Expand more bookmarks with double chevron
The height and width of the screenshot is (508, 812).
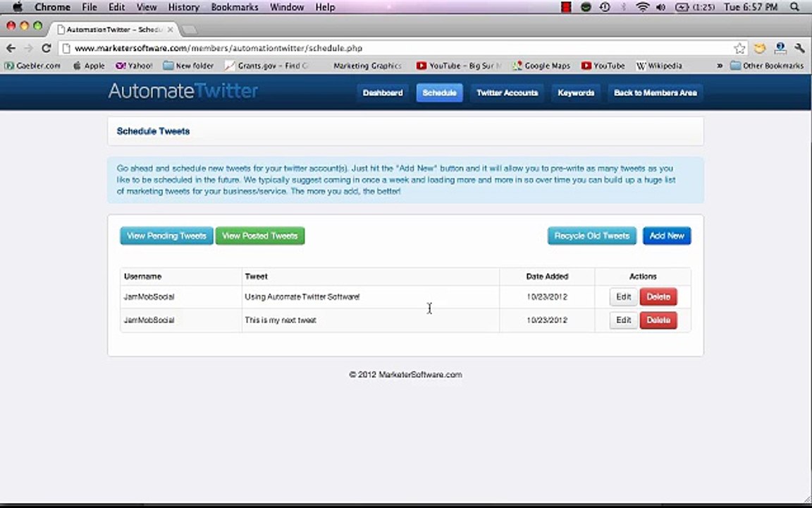click(x=719, y=66)
